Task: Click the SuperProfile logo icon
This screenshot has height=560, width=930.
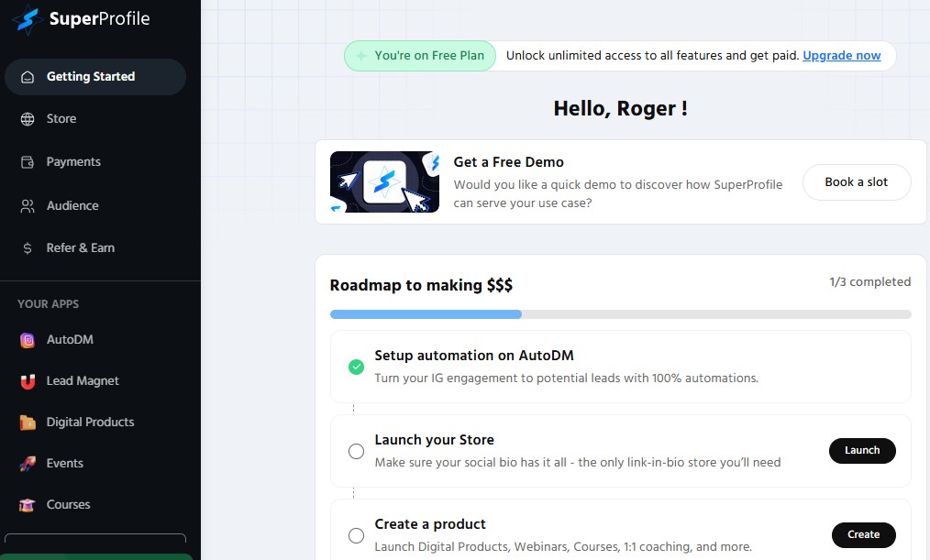Action: pos(28,20)
